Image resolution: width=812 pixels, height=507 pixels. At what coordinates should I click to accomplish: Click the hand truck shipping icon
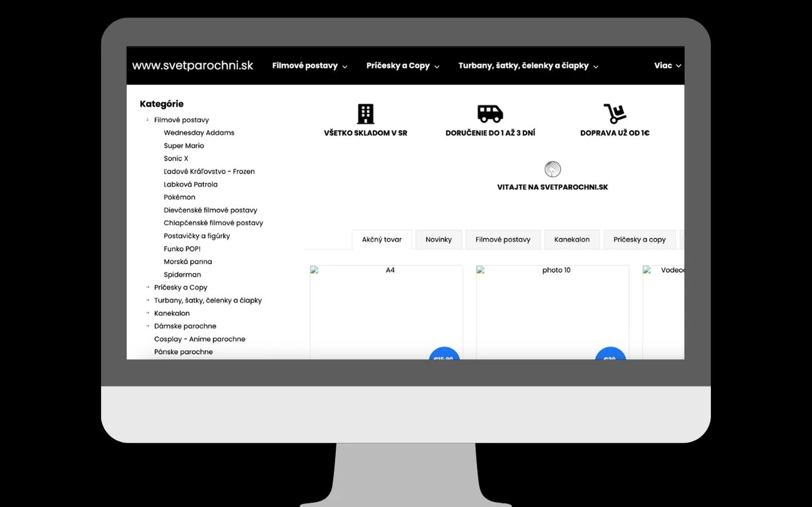click(x=615, y=114)
